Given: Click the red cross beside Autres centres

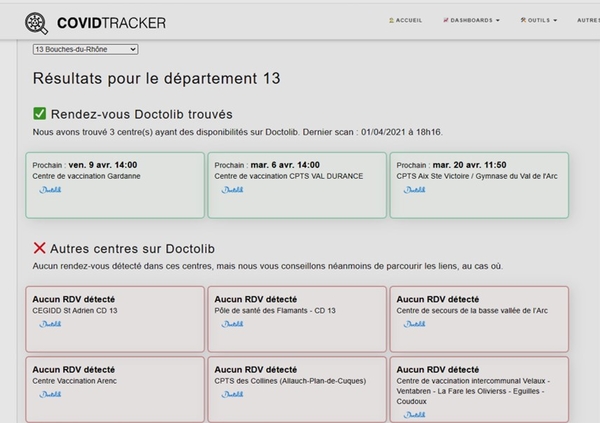Looking at the screenshot, I should tap(39, 248).
